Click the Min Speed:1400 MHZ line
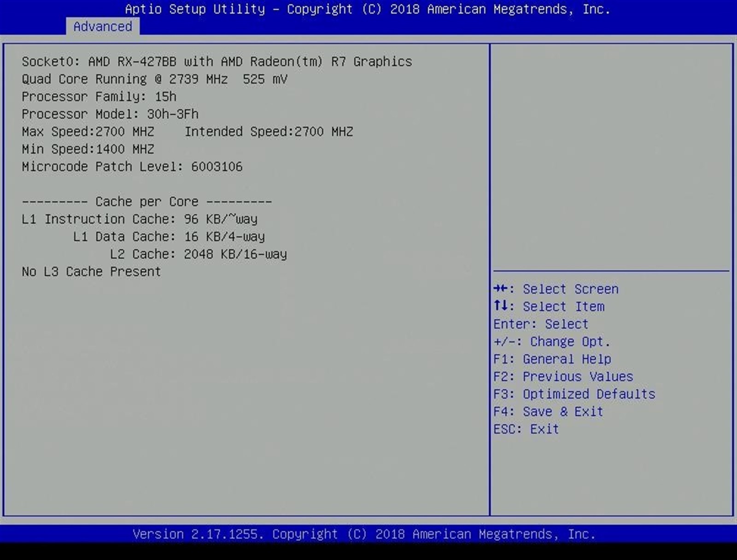Viewport: 737px width, 560px height. 88,149
